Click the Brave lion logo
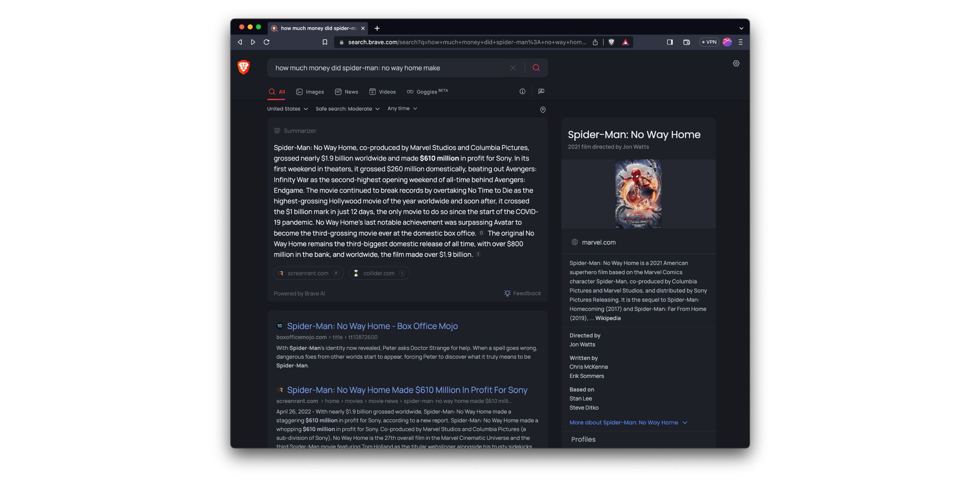Image resolution: width=980 pixels, height=482 pixels. [x=244, y=67]
